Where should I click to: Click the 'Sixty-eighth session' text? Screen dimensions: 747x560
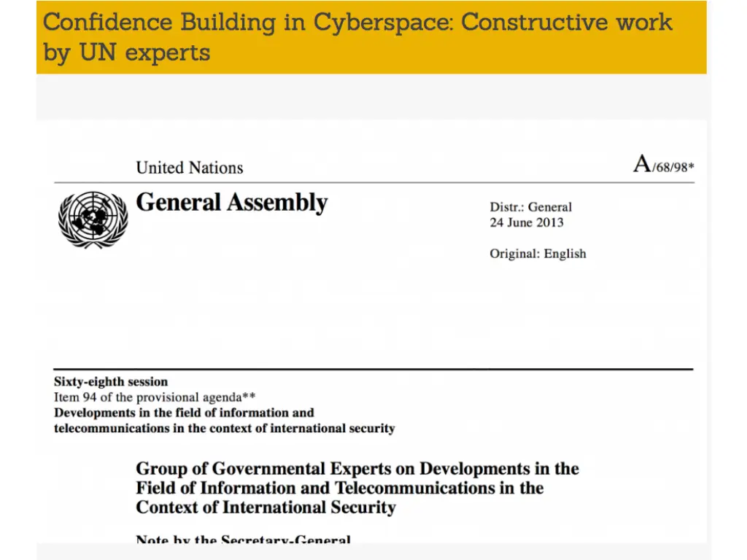111,381
